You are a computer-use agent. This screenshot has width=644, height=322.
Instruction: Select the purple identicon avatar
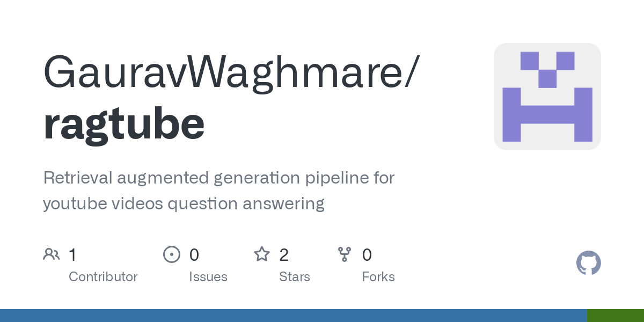547,97
